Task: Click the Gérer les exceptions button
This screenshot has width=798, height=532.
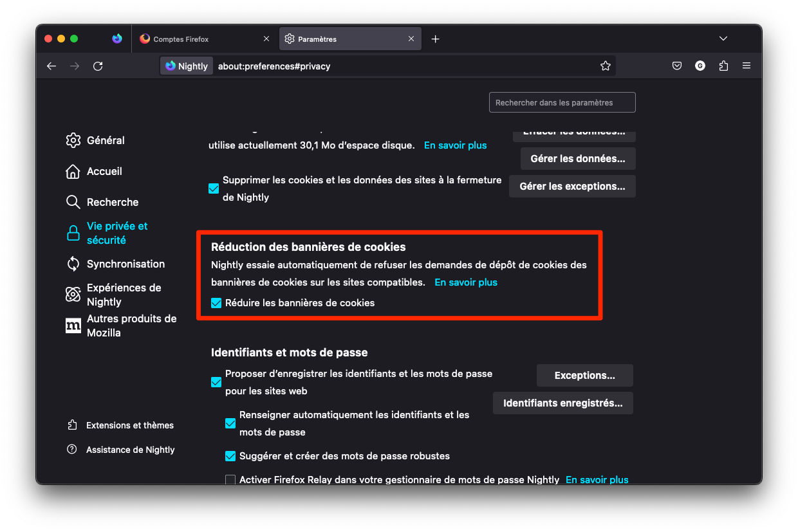Action: 572,186
